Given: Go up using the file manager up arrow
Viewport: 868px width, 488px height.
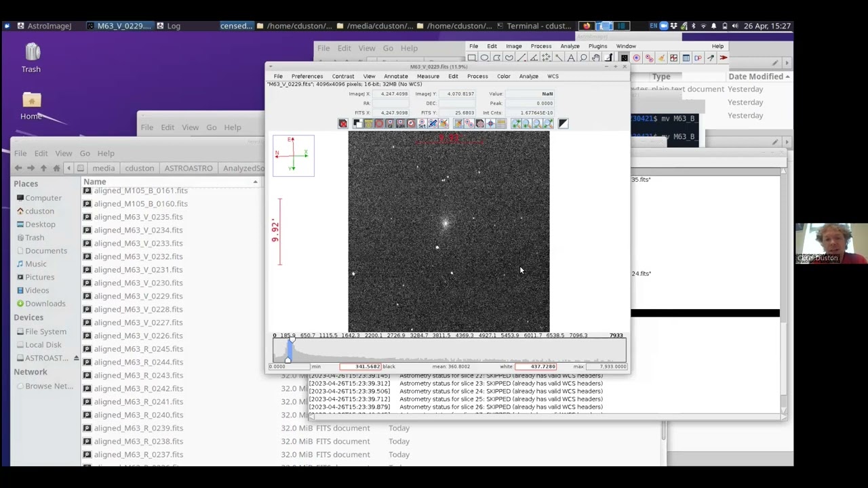Looking at the screenshot, I should click(x=43, y=168).
